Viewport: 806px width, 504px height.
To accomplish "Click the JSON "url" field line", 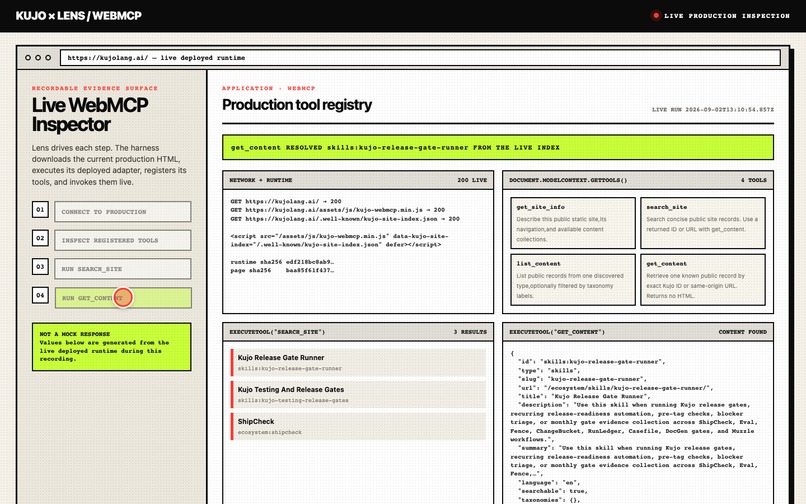I will [x=616, y=388].
